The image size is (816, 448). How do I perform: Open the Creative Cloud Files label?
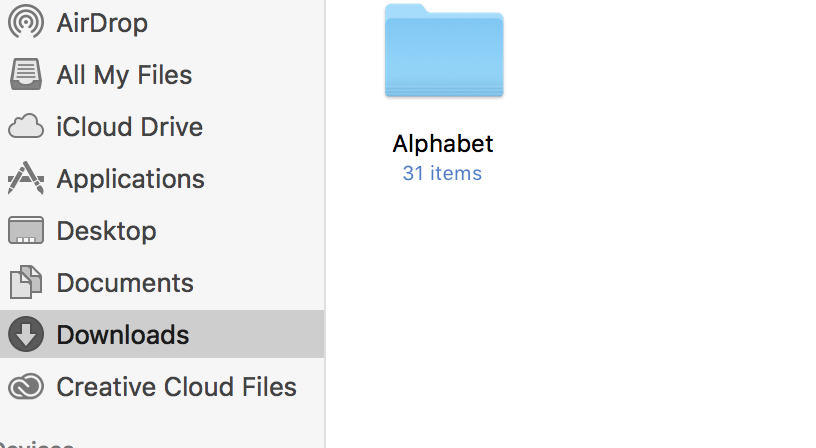[176, 387]
